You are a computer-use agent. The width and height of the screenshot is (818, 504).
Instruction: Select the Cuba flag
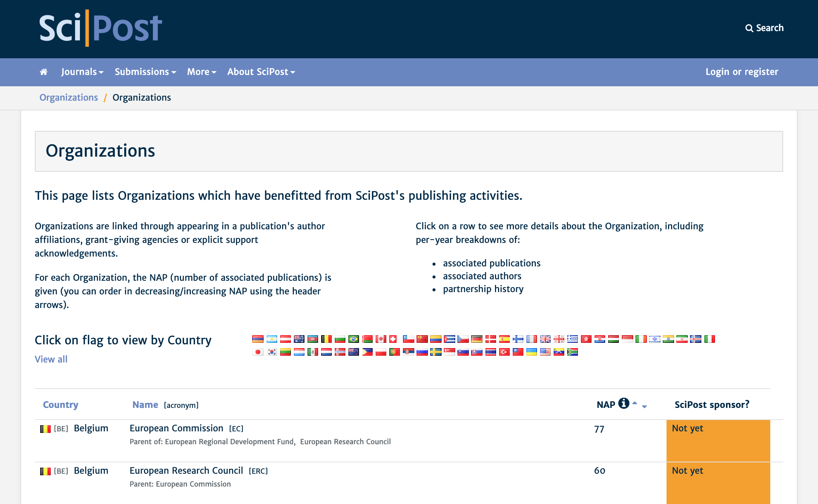click(450, 339)
